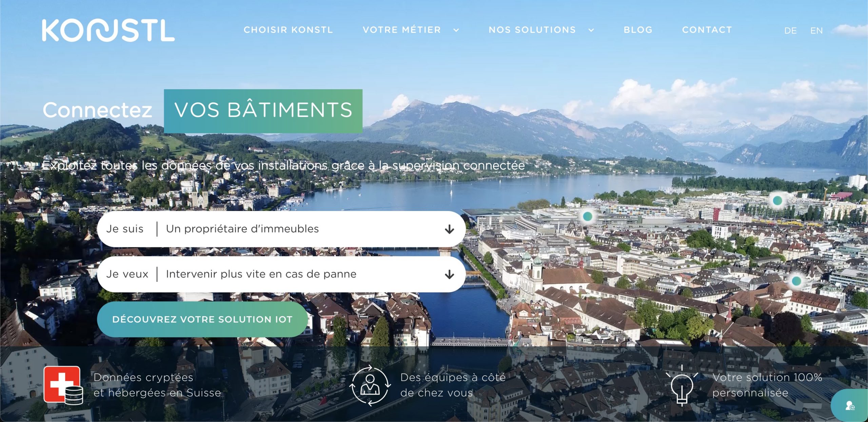Expand the Nos Solutions chevron
Viewport: 868px width, 422px height.
(x=591, y=30)
